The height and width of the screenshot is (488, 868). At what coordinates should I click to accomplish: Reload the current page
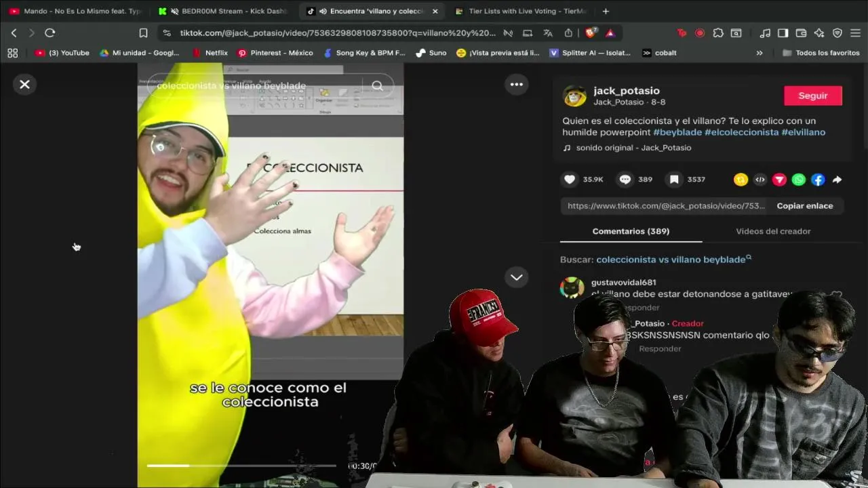(50, 33)
